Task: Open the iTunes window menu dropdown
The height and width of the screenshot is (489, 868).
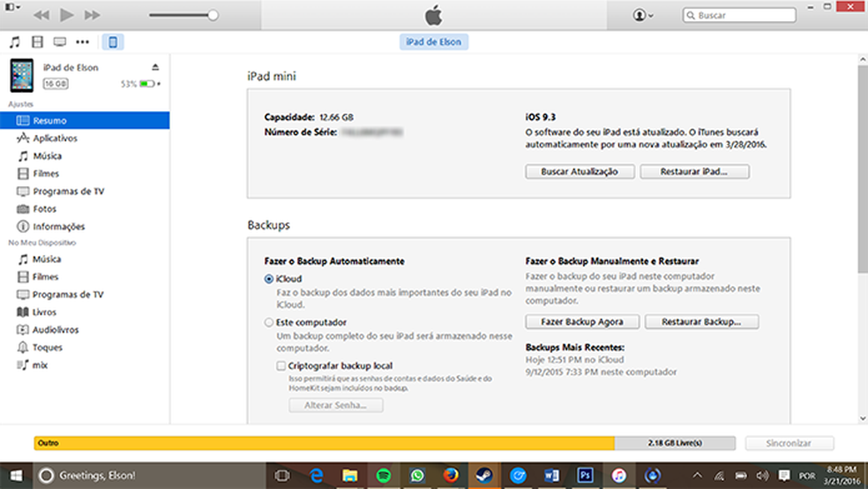Action: click(12, 7)
